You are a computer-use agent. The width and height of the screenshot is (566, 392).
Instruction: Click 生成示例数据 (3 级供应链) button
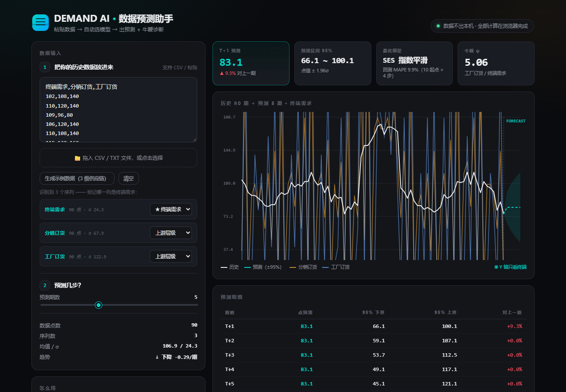[77, 179]
